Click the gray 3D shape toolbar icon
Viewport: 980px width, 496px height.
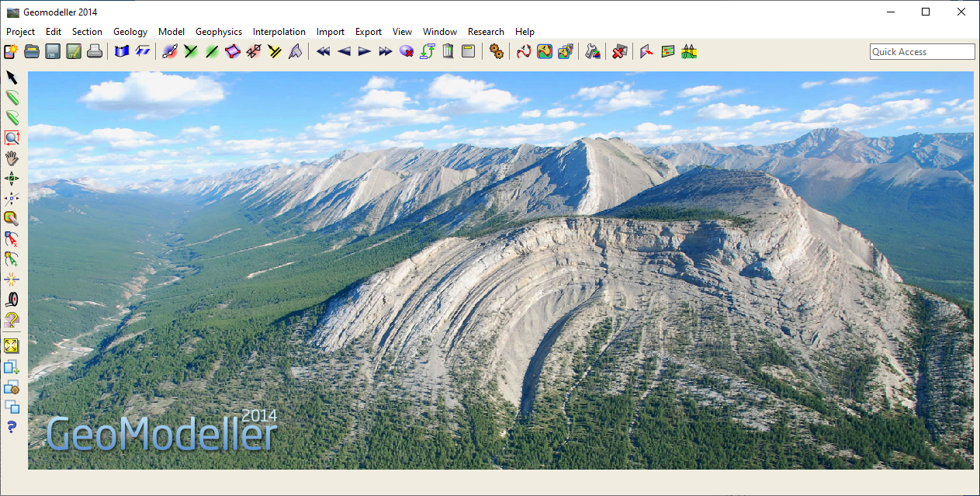pos(296,52)
